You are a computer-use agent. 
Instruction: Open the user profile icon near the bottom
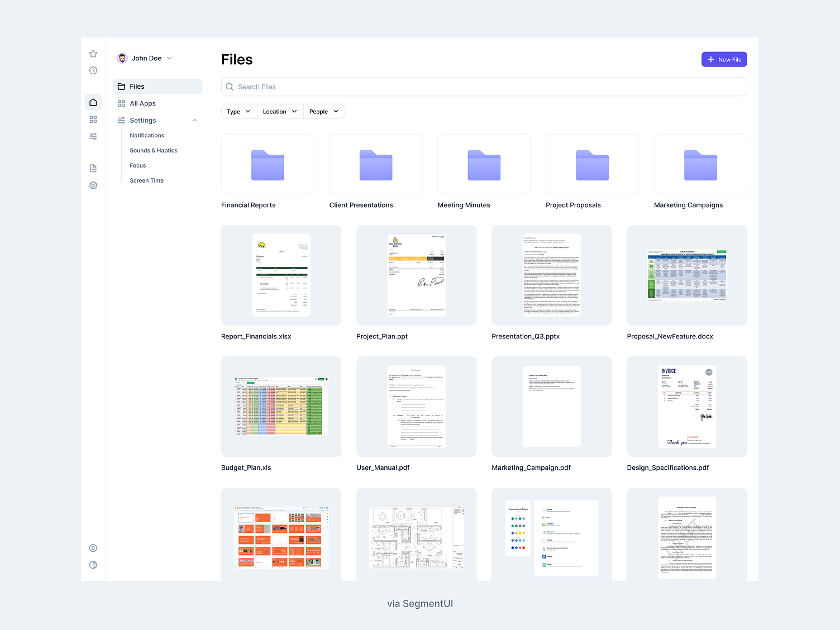93,548
